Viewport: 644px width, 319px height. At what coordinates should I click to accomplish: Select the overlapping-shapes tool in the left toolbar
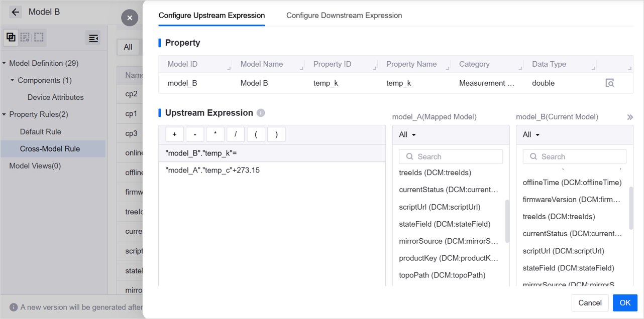pos(11,38)
